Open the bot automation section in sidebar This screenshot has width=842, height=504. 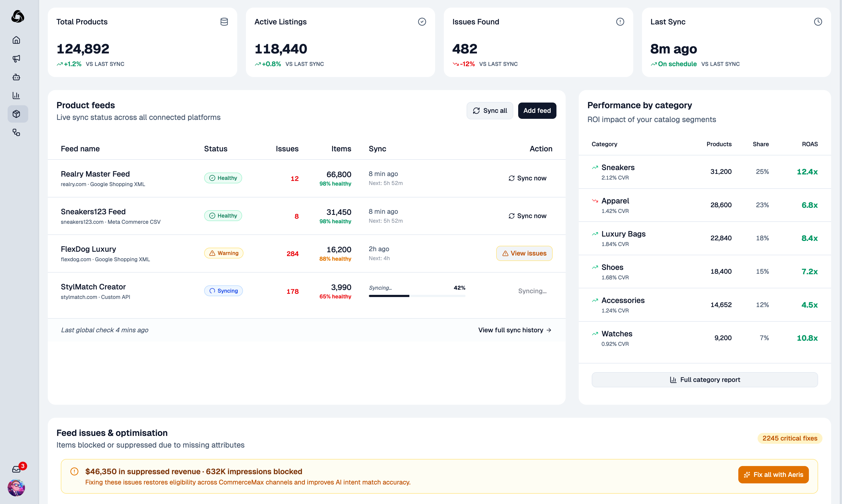pos(17,77)
